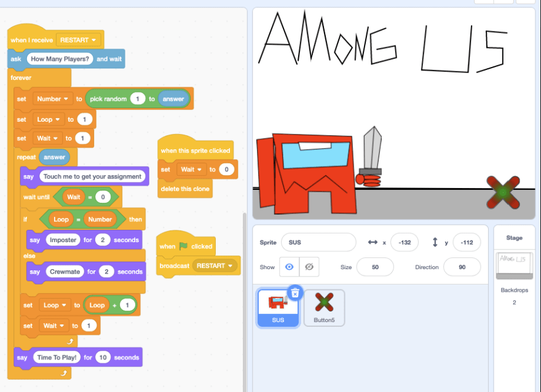This screenshot has width=541, height=392.
Task: Click the Stage label in the stage pane
Action: (x=514, y=238)
